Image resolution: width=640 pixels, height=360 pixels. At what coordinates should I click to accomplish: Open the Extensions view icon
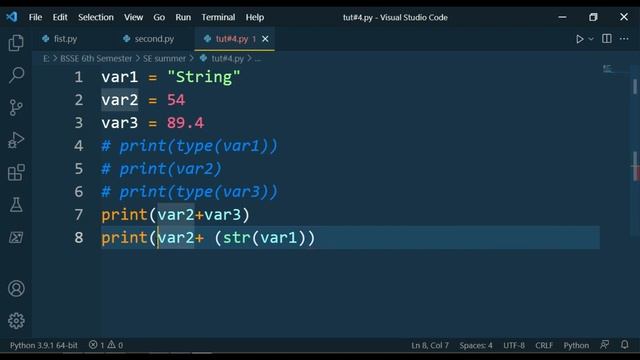(16, 172)
